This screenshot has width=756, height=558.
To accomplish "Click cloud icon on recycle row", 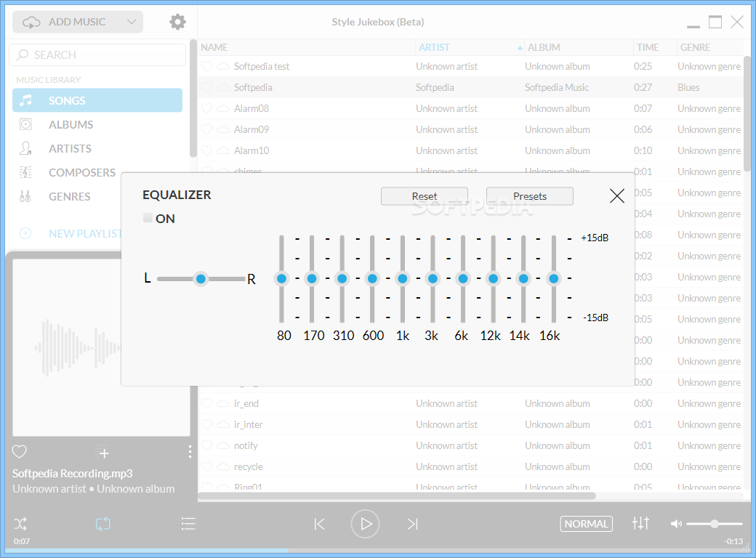I will 222,467.
